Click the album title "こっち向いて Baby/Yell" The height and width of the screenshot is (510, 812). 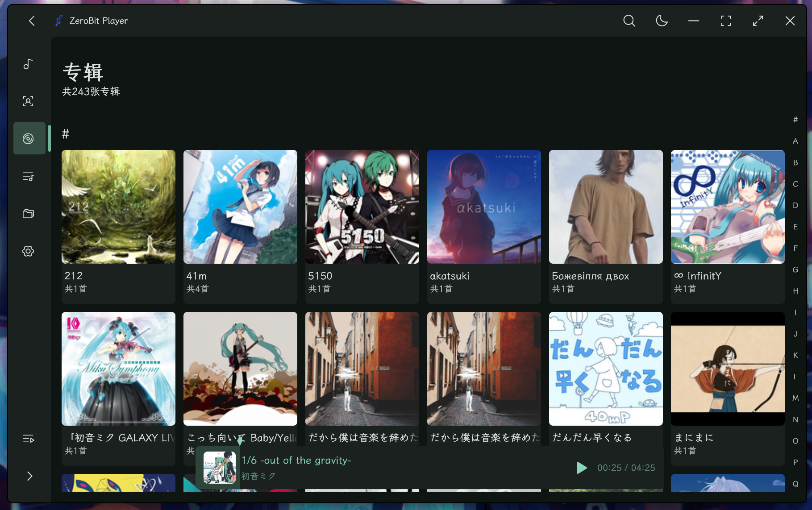tap(242, 438)
